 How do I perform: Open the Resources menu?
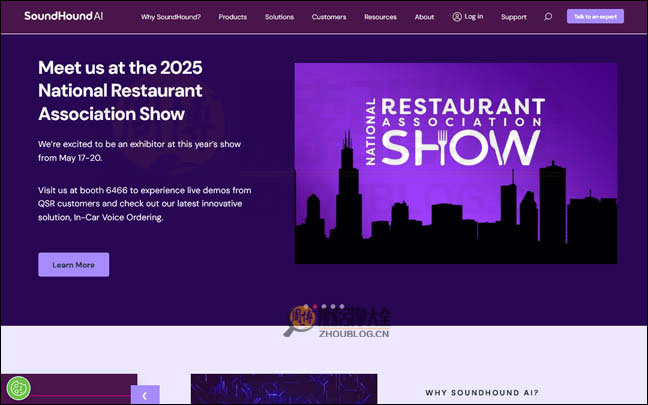380,17
